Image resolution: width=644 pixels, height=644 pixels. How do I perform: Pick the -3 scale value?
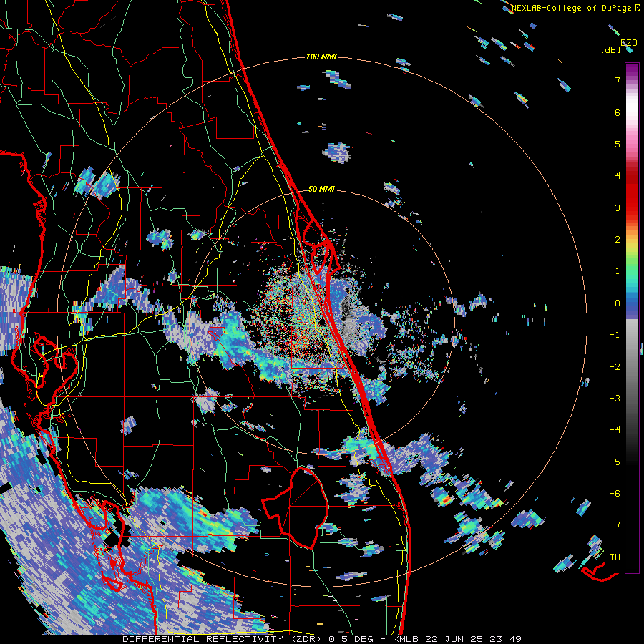615,399
